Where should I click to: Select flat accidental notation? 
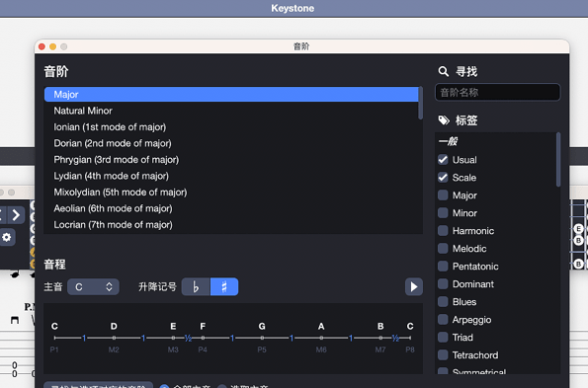196,287
